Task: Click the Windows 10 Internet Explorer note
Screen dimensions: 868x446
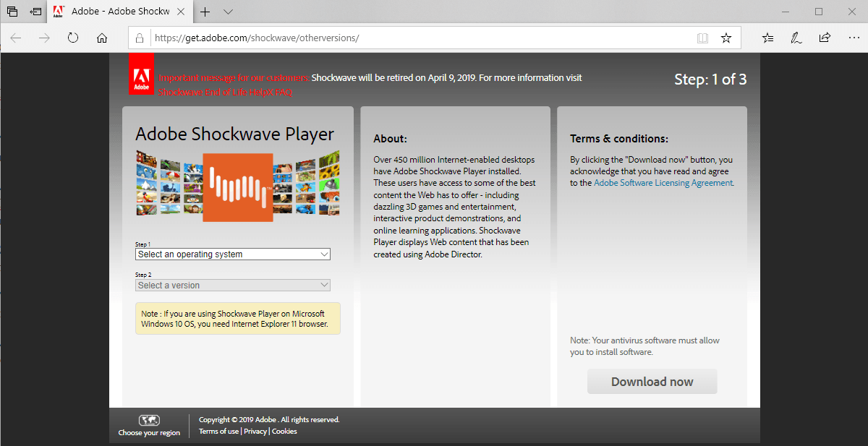Action: (x=237, y=319)
